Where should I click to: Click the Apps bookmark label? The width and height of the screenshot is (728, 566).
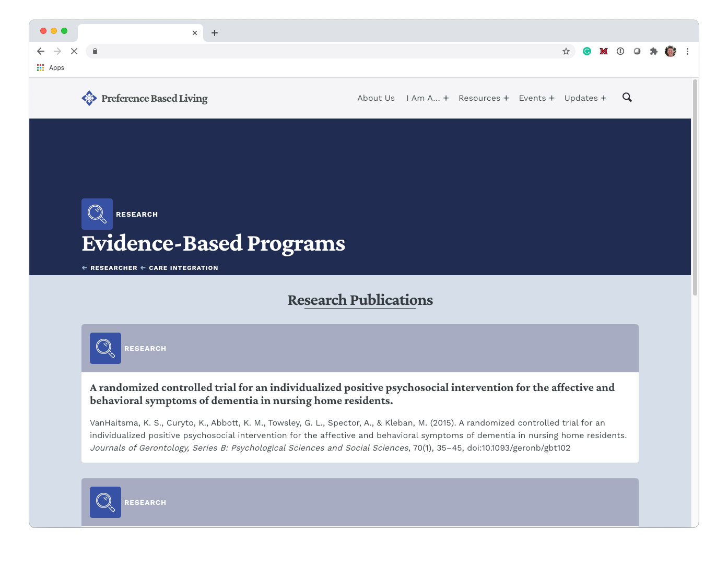click(56, 68)
